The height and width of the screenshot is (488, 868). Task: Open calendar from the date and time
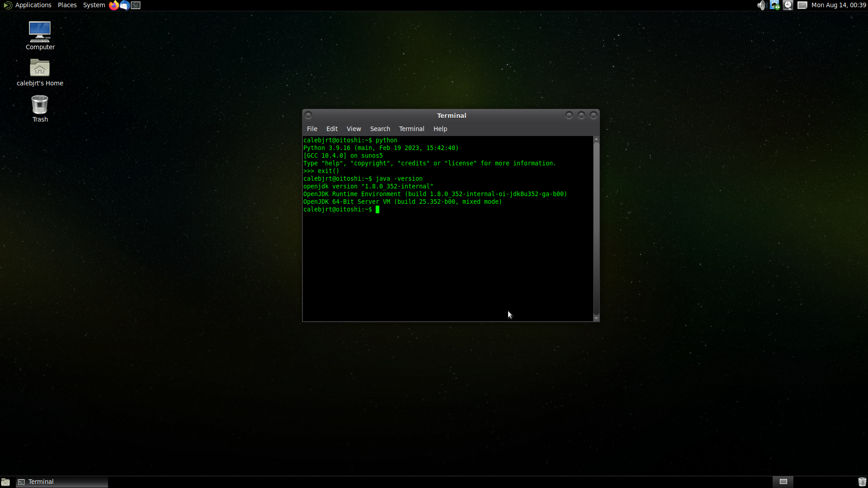[839, 5]
